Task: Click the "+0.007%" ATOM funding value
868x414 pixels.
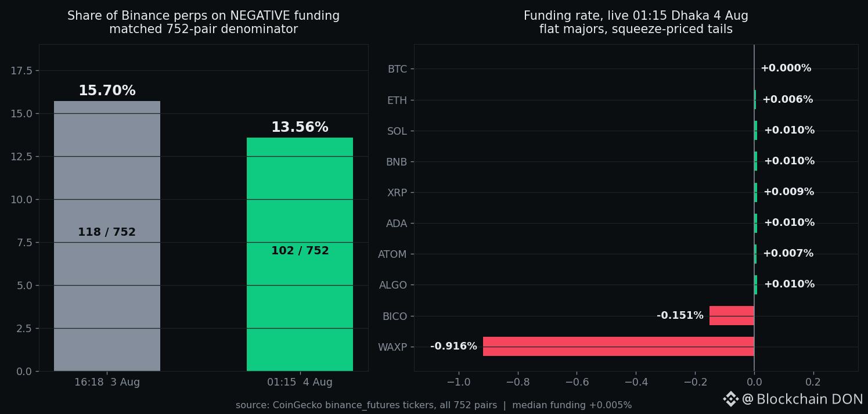Action: [x=788, y=254]
